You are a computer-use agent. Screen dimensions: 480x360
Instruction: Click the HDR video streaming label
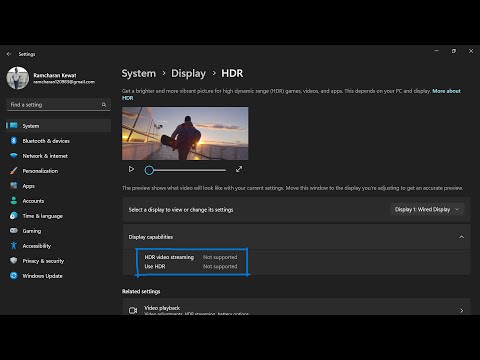click(169, 257)
